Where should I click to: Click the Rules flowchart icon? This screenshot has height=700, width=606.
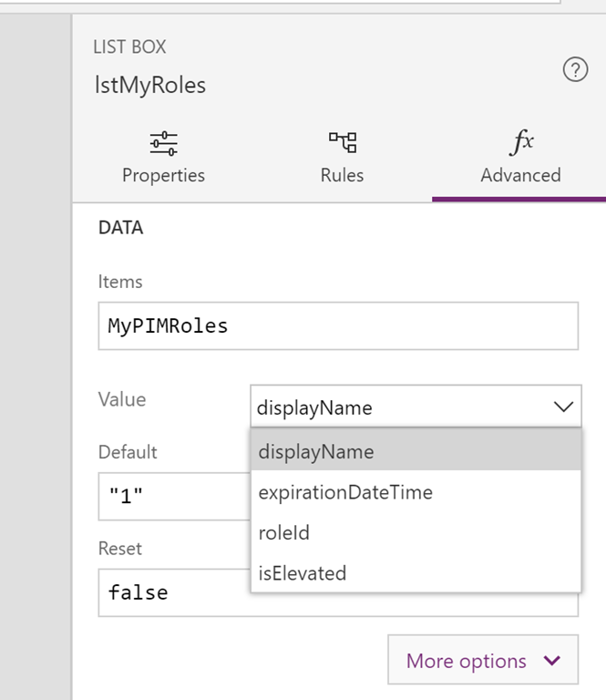click(343, 142)
